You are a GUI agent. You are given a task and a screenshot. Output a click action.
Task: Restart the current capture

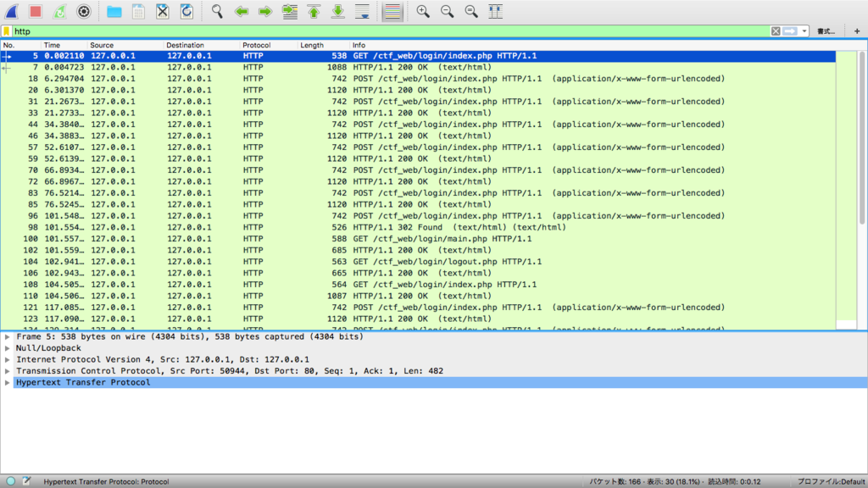(x=60, y=11)
